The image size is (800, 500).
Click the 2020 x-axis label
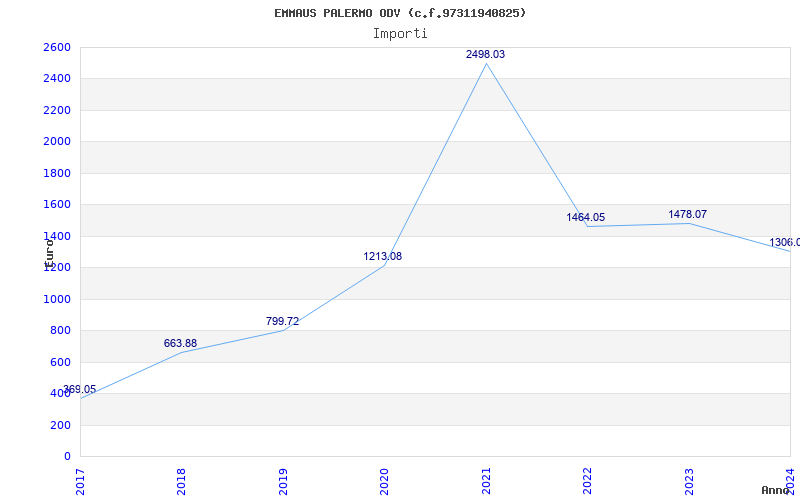point(385,482)
